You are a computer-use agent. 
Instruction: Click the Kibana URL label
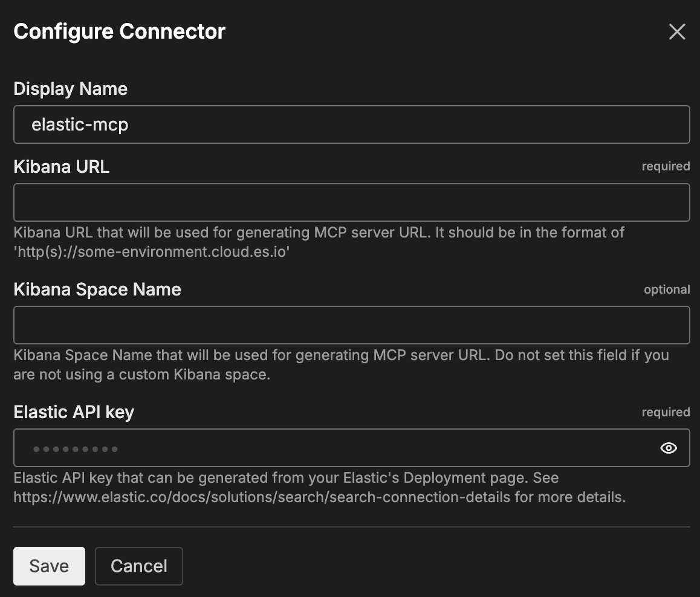click(61, 167)
